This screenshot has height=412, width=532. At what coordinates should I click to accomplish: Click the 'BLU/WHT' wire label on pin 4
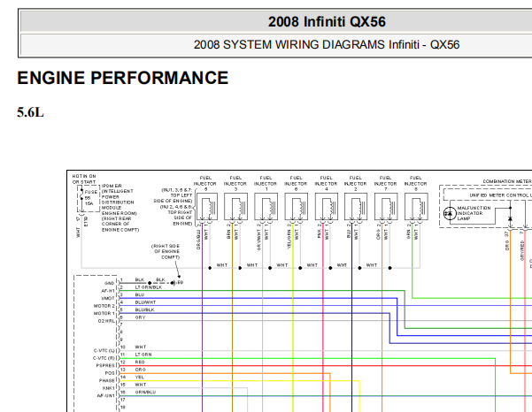(x=145, y=302)
